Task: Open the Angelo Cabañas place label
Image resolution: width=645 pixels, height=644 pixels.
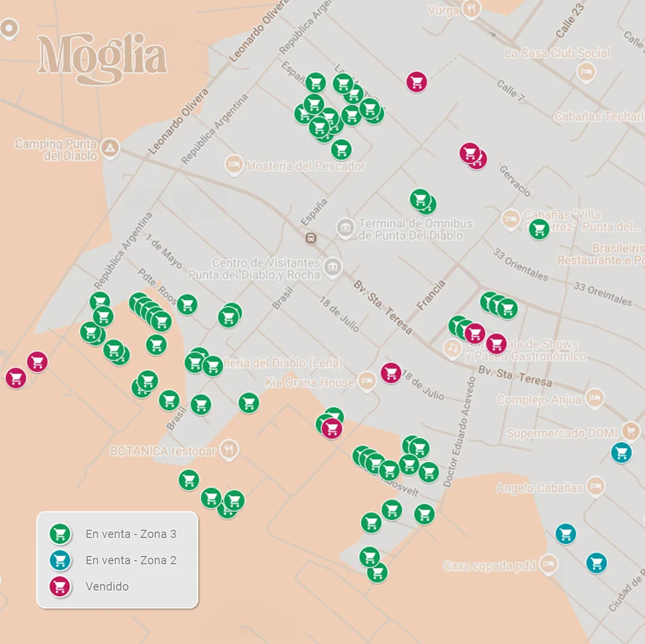Action: point(539,488)
